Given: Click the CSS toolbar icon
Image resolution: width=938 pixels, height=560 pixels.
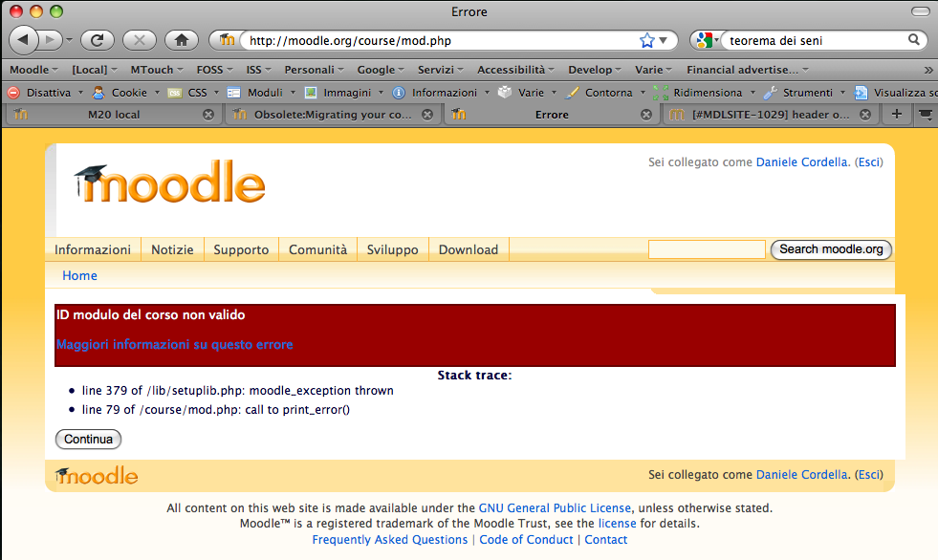Looking at the screenshot, I should pos(175,93).
